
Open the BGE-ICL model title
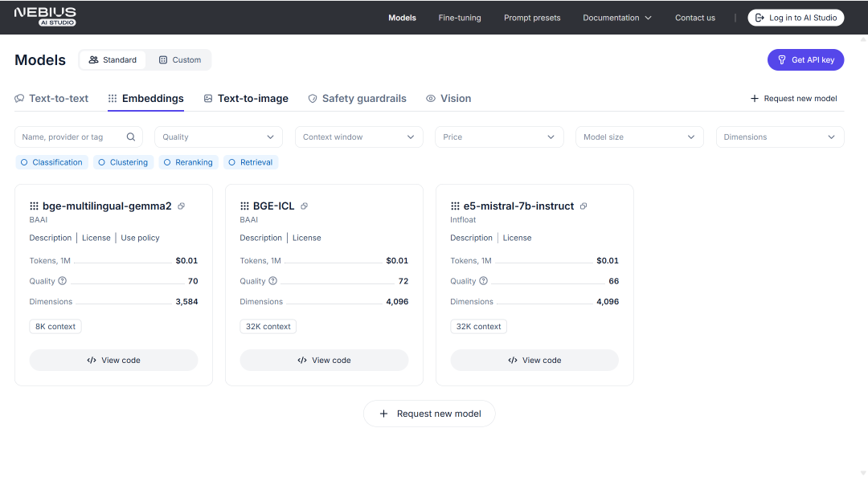tap(273, 206)
